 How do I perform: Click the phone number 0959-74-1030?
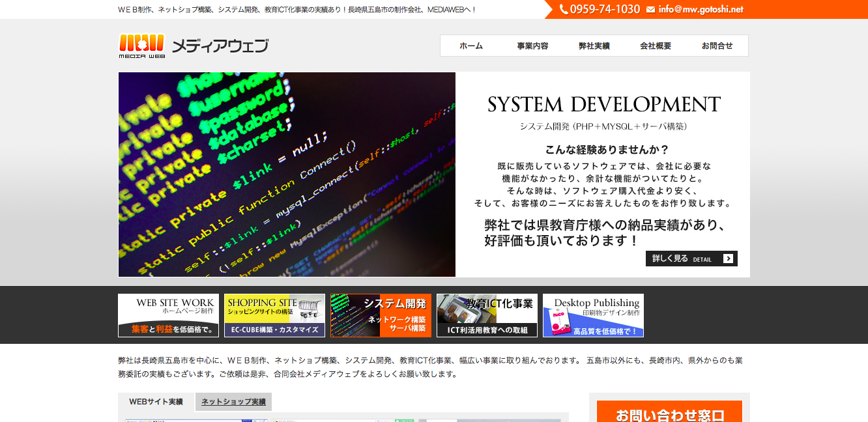[605, 9]
